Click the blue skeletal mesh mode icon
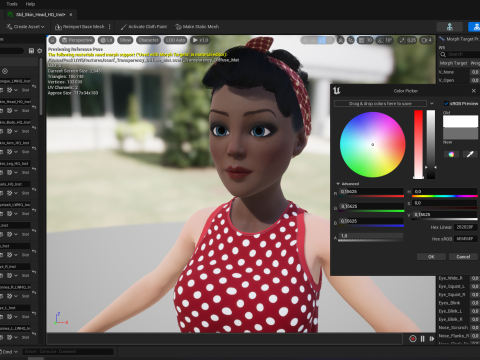This screenshot has height=360, width=480. 474,27
